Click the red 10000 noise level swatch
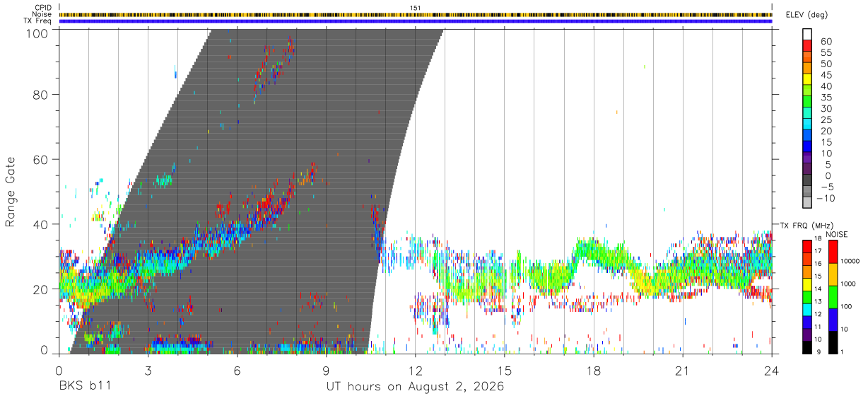868x401 pixels. pos(833,251)
